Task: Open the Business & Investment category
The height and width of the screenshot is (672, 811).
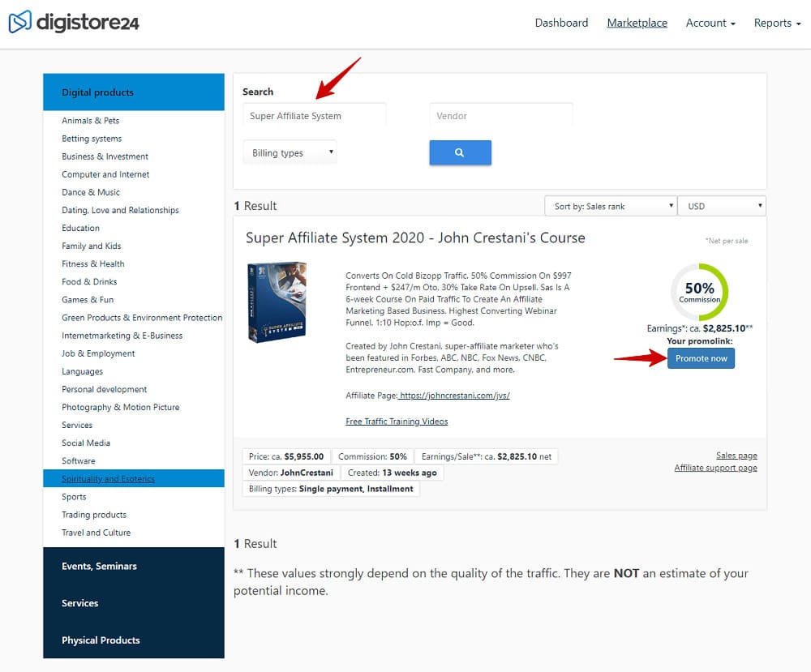Action: point(105,156)
